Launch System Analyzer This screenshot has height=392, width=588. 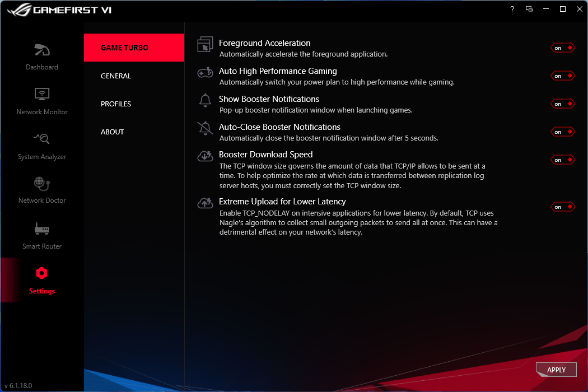(41, 146)
